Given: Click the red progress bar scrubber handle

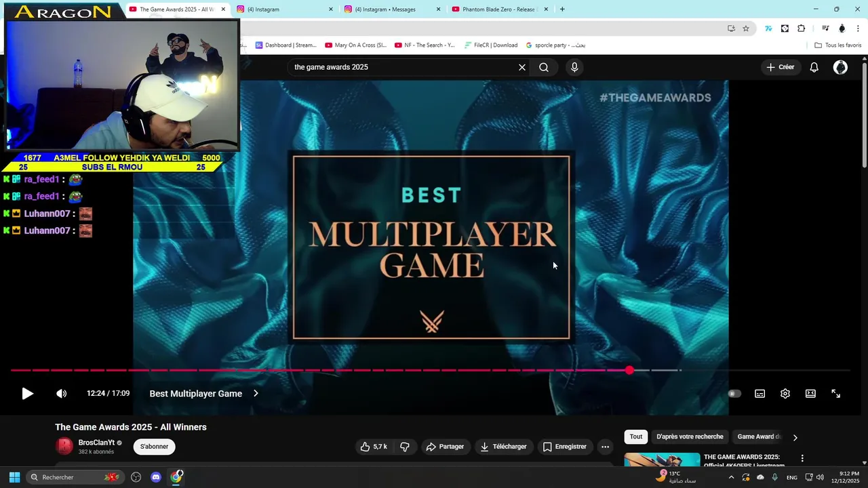Looking at the screenshot, I should tap(630, 370).
